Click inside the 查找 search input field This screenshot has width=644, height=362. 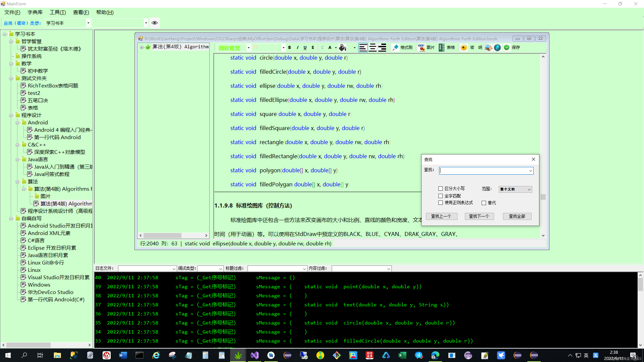pos(484,171)
